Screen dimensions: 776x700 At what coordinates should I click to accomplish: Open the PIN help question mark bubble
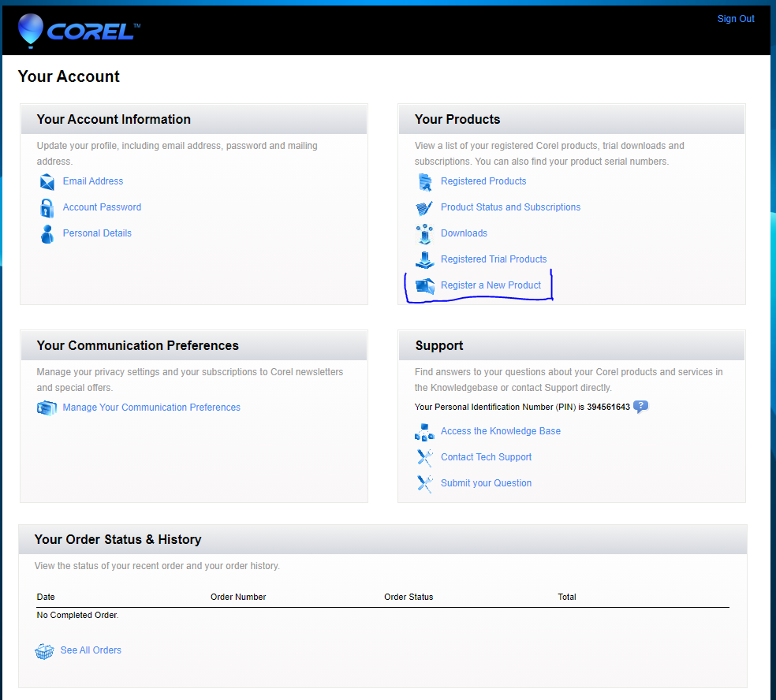click(x=640, y=406)
